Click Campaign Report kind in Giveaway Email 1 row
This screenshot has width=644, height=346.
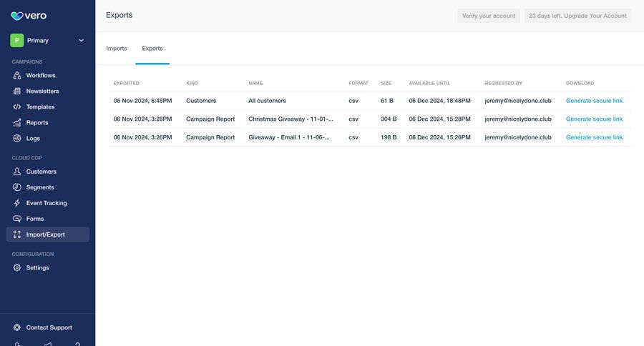point(210,137)
